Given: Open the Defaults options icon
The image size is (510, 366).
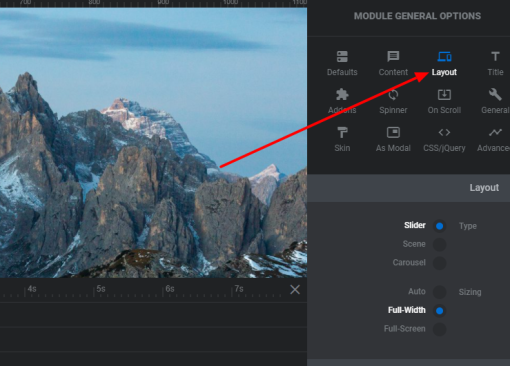Looking at the screenshot, I should tap(342, 57).
